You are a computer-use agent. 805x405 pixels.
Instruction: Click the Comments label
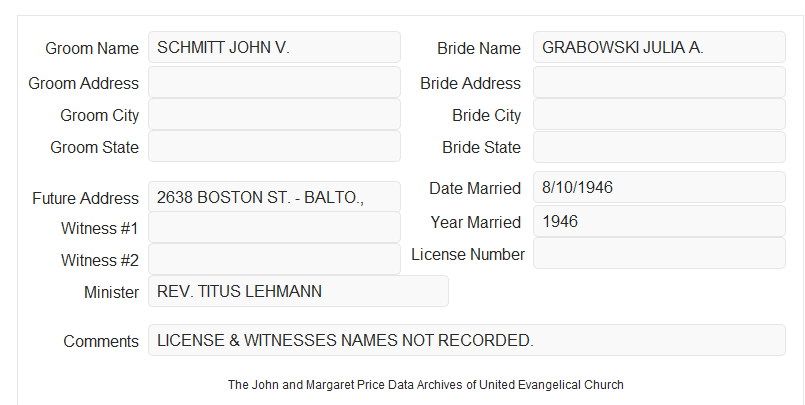click(101, 341)
